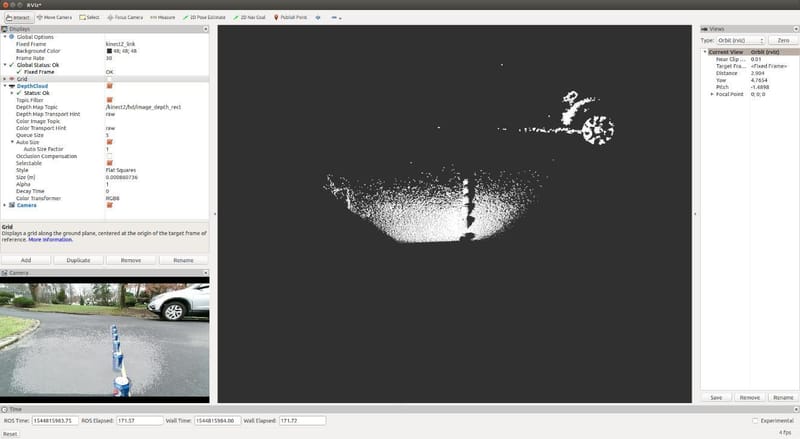Click the Background Color swatch
This screenshot has width=800, height=439.
(109, 51)
